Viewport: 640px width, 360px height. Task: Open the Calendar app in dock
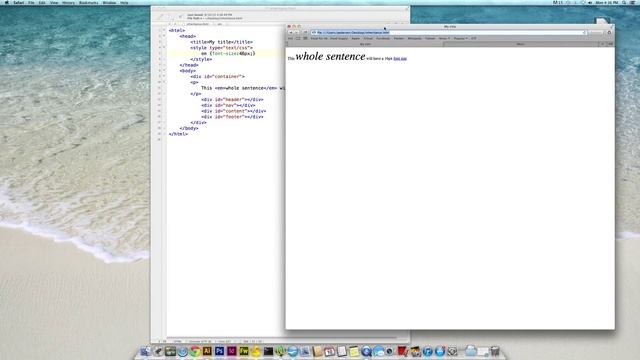click(x=329, y=351)
